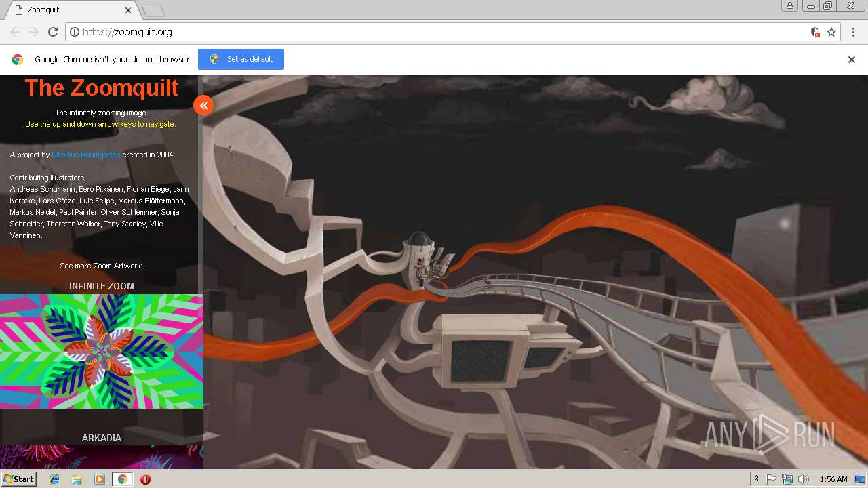Image resolution: width=868 pixels, height=488 pixels.
Task: Bookmark this page with the star
Action: tap(831, 32)
